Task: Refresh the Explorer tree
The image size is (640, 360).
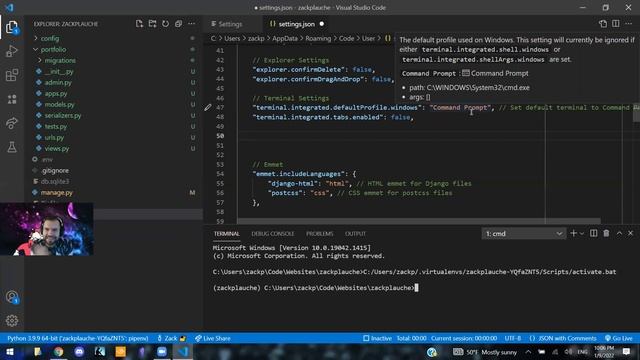Action: pos(165,24)
